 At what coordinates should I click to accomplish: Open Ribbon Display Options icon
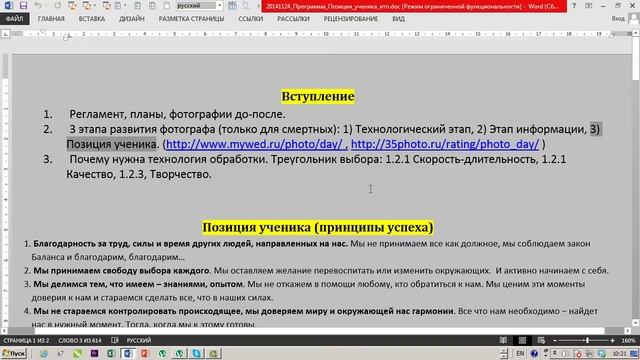click(588, 6)
